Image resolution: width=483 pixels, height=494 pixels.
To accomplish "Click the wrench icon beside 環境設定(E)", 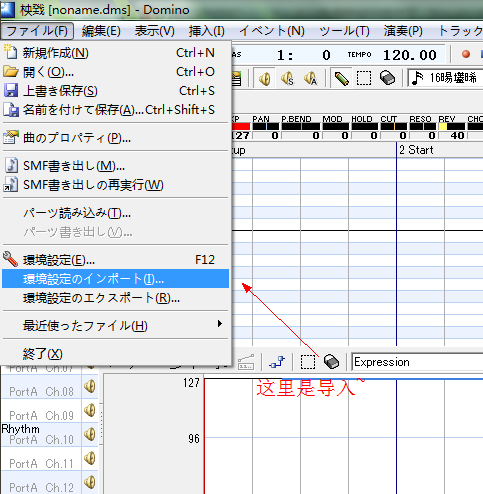I will 10,259.
